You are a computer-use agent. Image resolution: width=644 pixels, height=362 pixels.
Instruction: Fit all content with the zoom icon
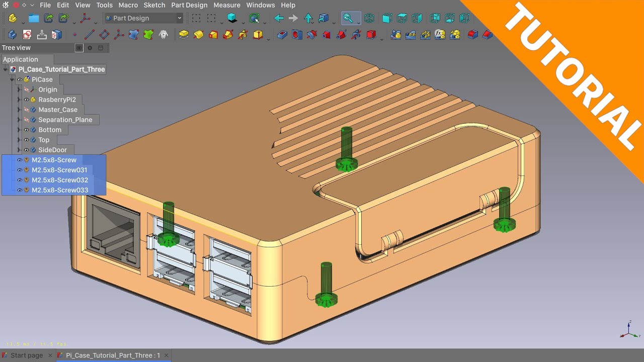coord(348,18)
